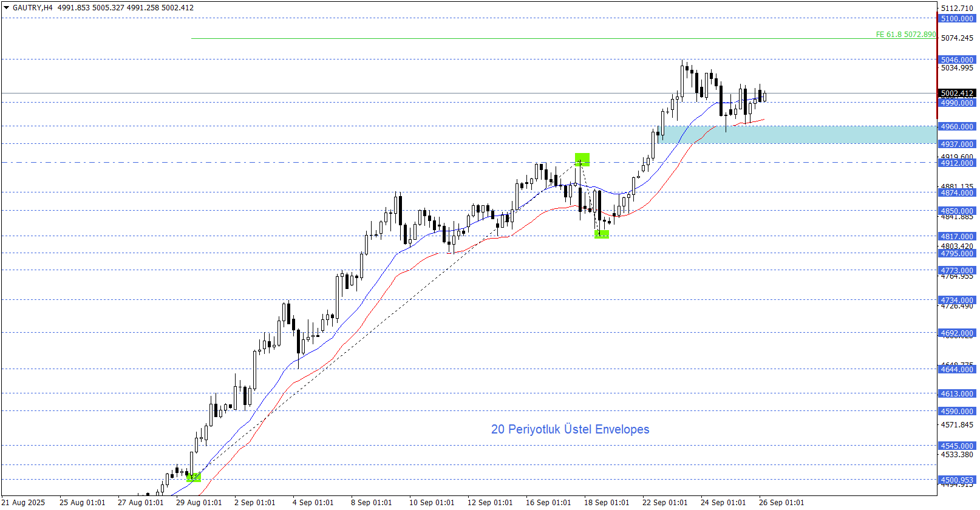
Task: Click the 4692.000 price level label
Action: (x=957, y=333)
